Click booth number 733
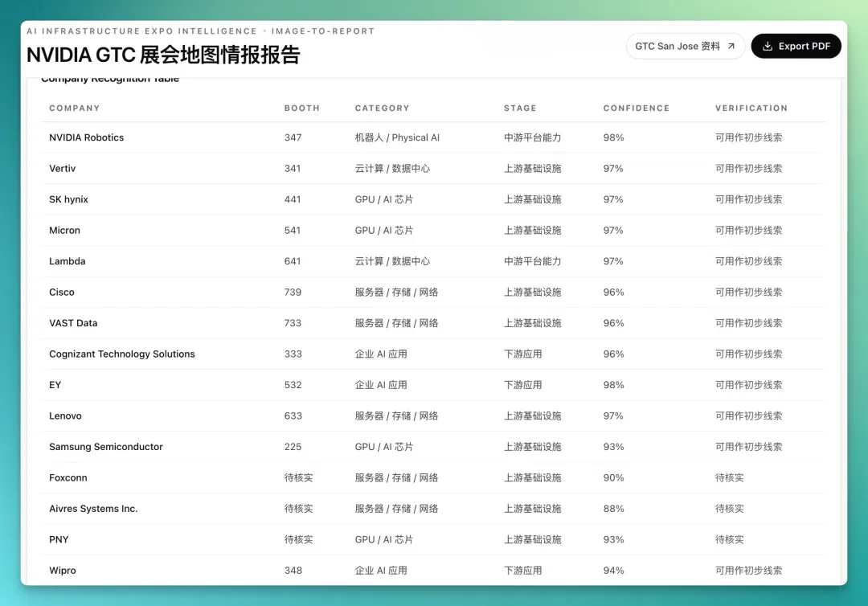Screen dimensions: 868x606 click(x=293, y=323)
